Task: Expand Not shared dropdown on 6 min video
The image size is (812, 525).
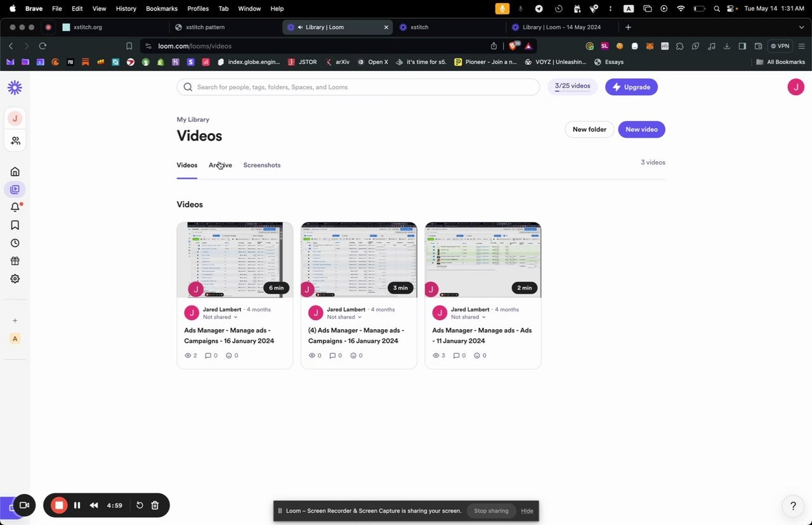Action: (x=220, y=317)
